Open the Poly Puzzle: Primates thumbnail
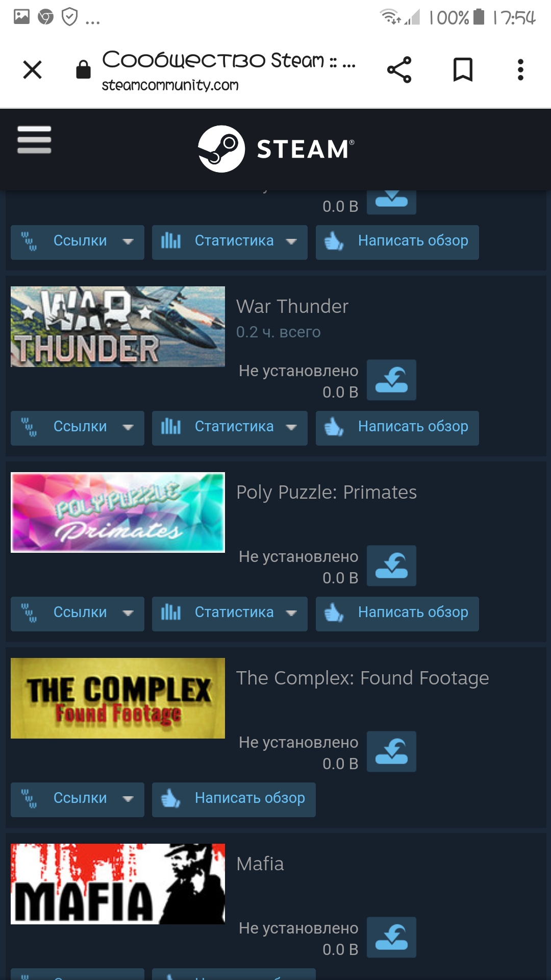Image resolution: width=551 pixels, height=980 pixels. click(118, 512)
